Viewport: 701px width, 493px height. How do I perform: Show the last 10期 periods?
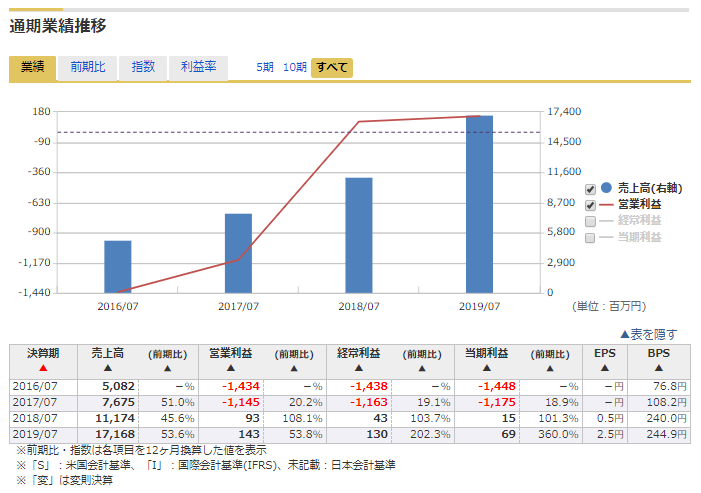point(295,68)
